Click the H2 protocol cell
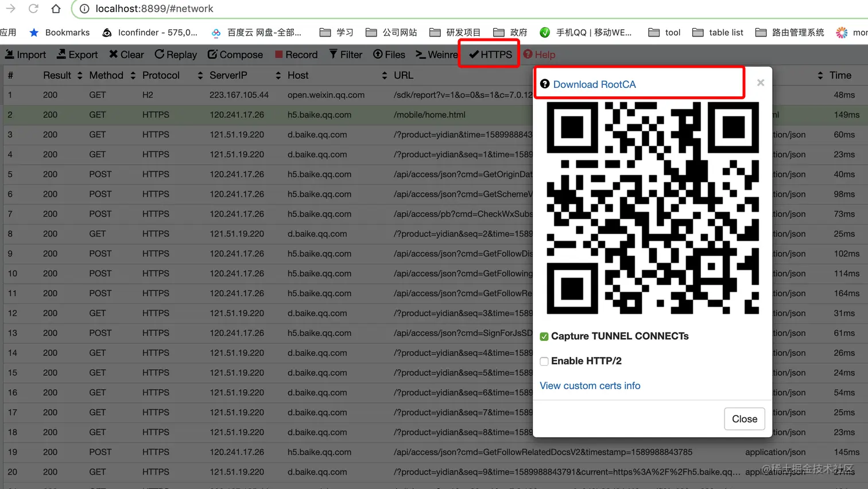The height and width of the screenshot is (489, 868). (x=148, y=95)
